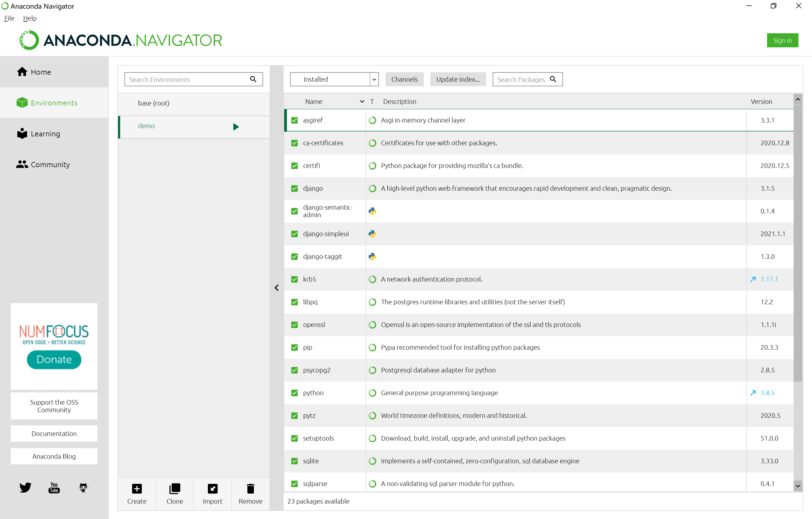Uncheck the django package checkbox
Viewport: 812px width, 519px height.
click(294, 189)
